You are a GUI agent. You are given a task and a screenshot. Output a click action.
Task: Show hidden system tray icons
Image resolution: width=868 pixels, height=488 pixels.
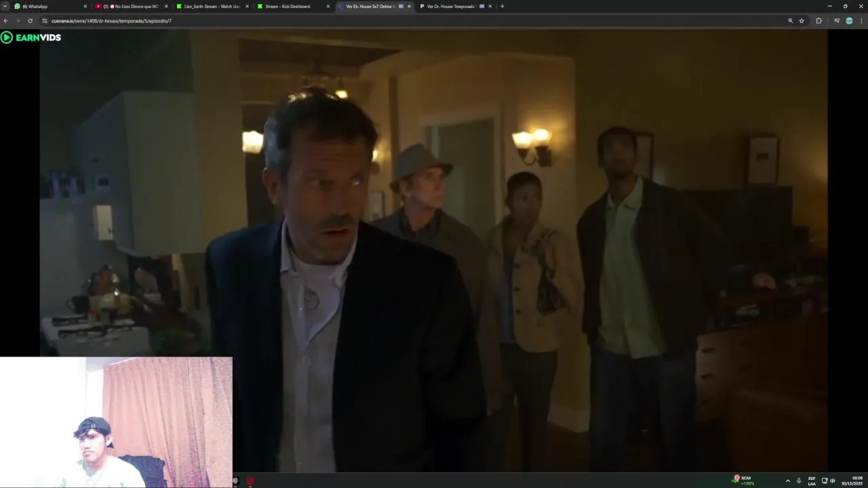coord(788,481)
